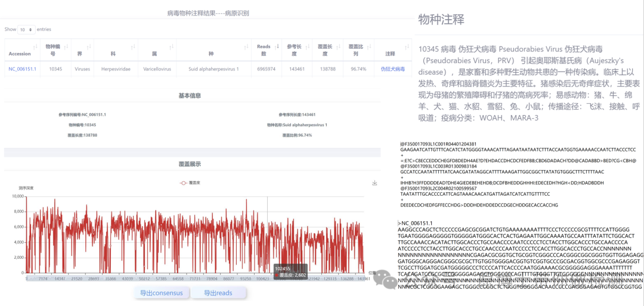
Task: Open the 伪狂犬病毒 annotation link
Action: (x=392, y=69)
